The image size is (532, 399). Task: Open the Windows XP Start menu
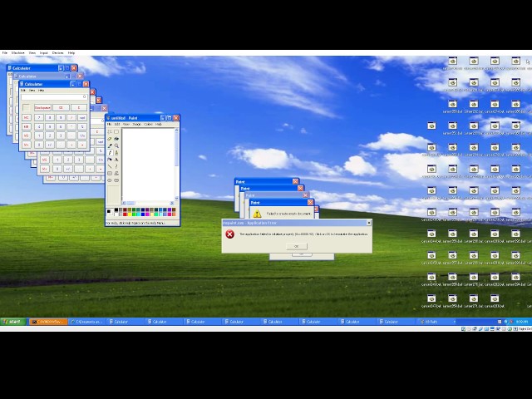point(13,322)
